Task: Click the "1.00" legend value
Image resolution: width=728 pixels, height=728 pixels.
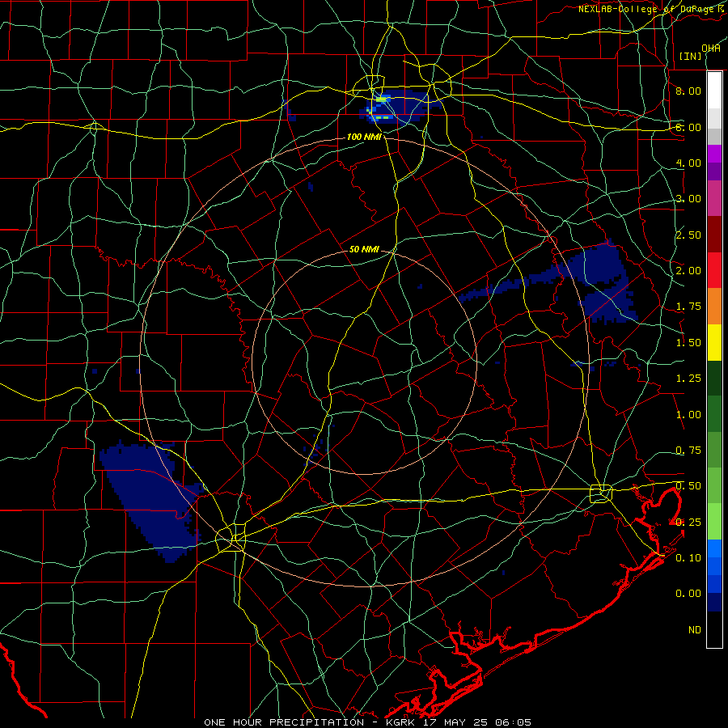Action: 688,415
